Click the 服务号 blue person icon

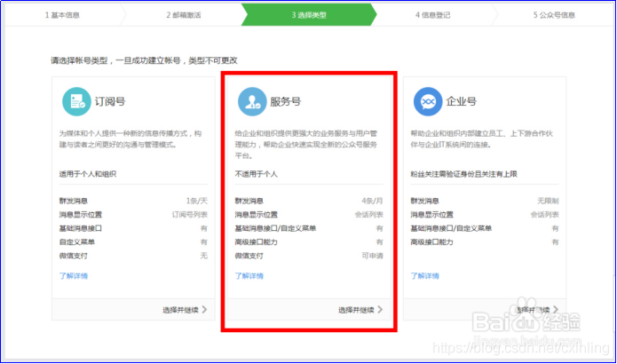point(252,101)
